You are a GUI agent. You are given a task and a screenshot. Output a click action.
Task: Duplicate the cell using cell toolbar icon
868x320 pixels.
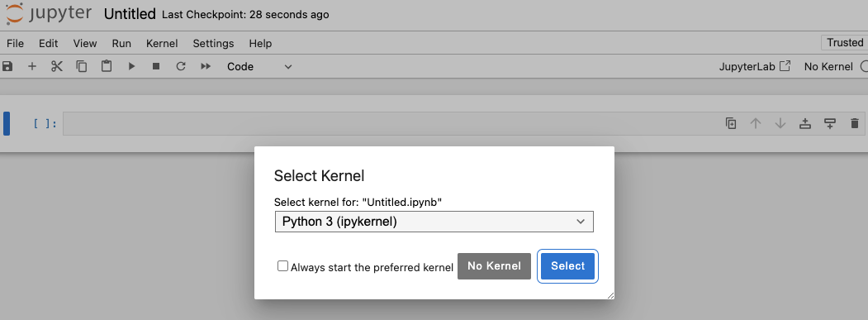click(x=731, y=124)
